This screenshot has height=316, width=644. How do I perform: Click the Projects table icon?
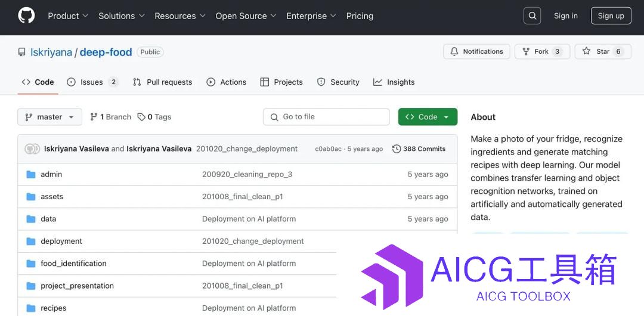pyautogui.click(x=265, y=82)
